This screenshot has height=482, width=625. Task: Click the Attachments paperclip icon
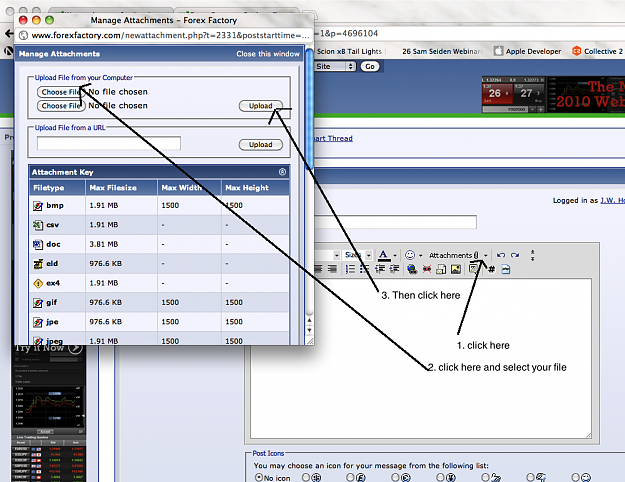[476, 255]
